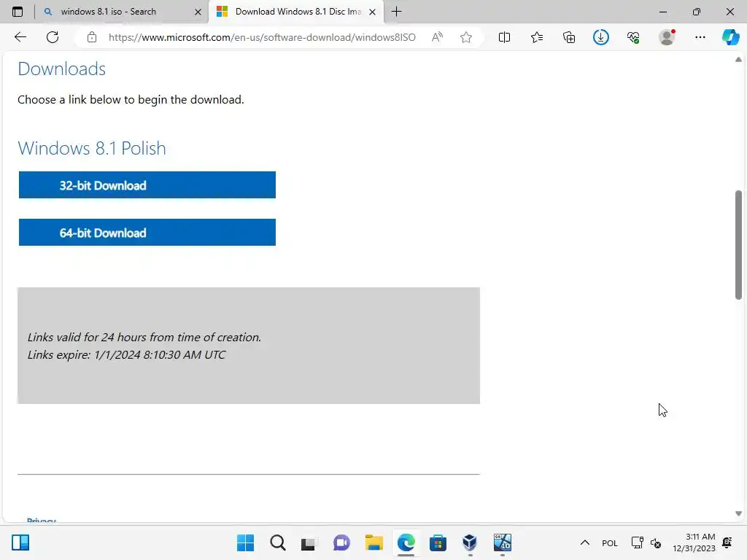Click Choose a link below text
Image resolution: width=747 pixels, height=560 pixels.
[131, 99]
